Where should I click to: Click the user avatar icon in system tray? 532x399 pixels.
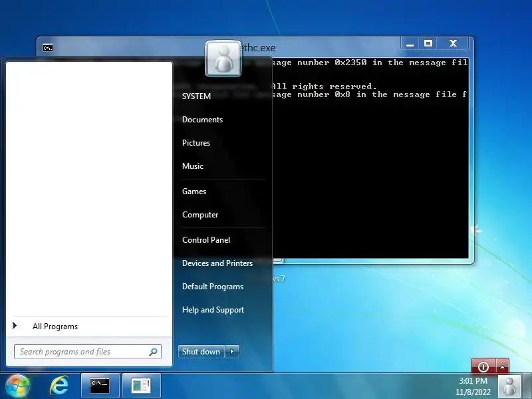pyautogui.click(x=509, y=386)
